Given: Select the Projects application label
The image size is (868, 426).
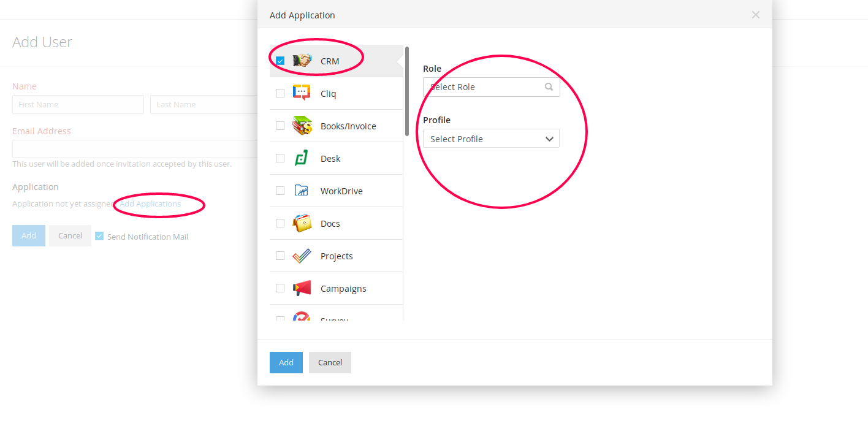Looking at the screenshot, I should point(337,256).
